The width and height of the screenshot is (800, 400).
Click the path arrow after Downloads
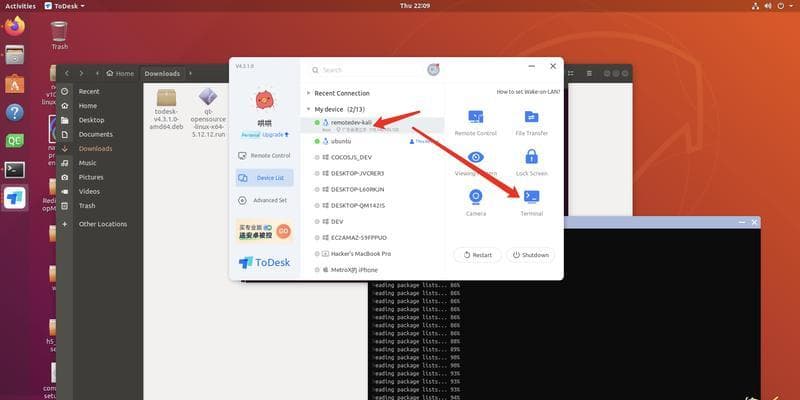(x=190, y=73)
